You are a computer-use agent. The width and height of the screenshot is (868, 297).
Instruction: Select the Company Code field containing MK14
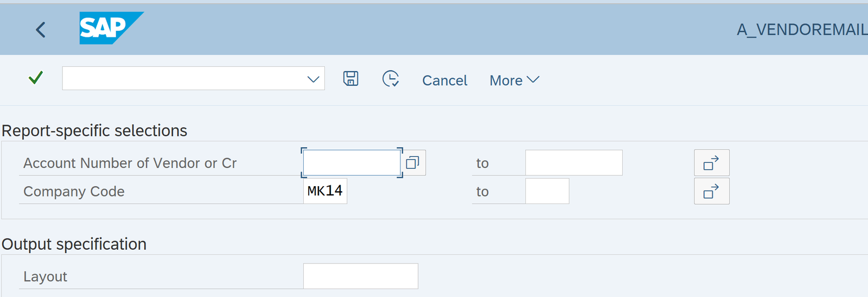[325, 191]
